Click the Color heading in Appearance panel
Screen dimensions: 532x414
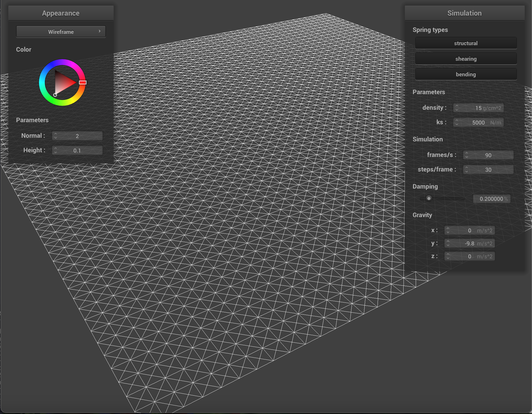(x=24, y=50)
